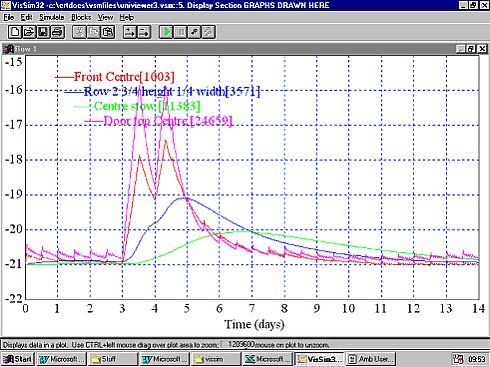Click the single step simulation icon

tap(195, 32)
